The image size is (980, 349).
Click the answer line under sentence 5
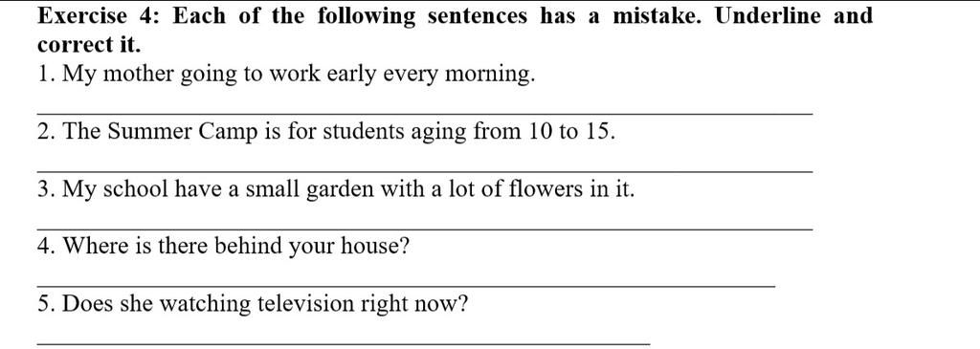click(x=344, y=342)
